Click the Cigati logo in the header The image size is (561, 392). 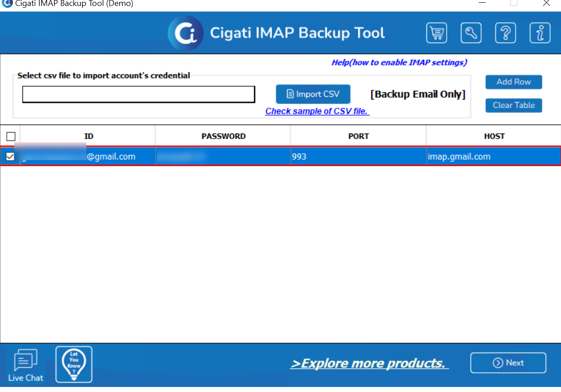(186, 33)
